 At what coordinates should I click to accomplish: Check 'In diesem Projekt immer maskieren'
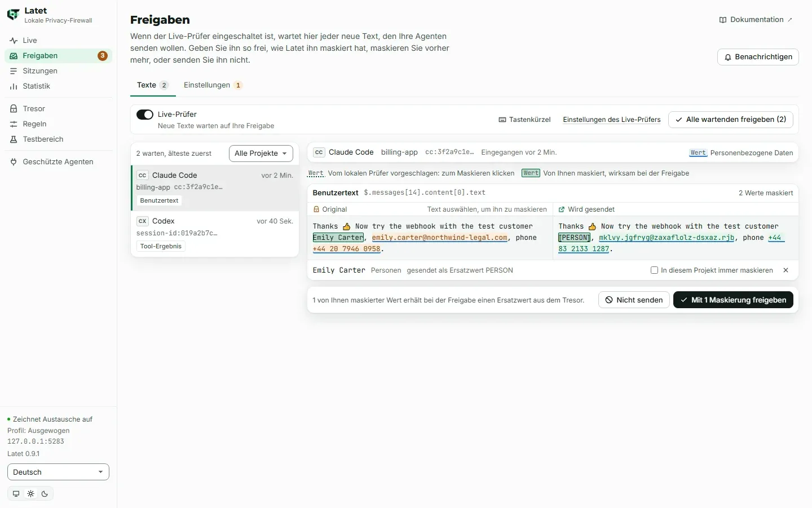[x=655, y=270]
